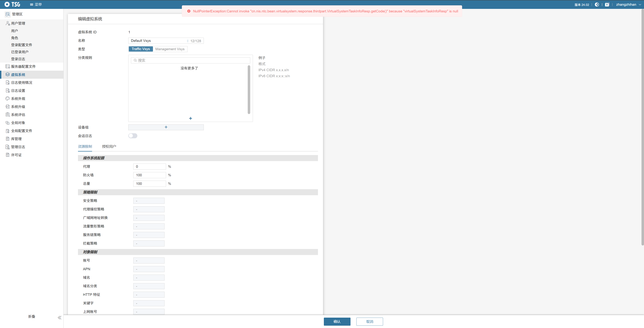
Task: Click the theme contrast icon in header
Action: pyautogui.click(x=597, y=5)
